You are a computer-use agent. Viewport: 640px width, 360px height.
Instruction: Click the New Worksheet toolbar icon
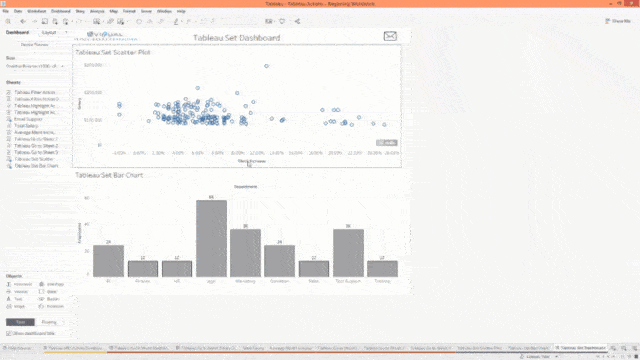point(96,21)
